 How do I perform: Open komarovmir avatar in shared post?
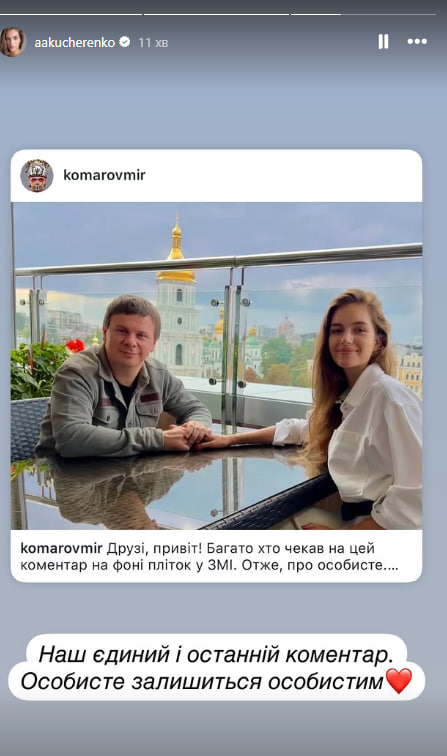37,176
